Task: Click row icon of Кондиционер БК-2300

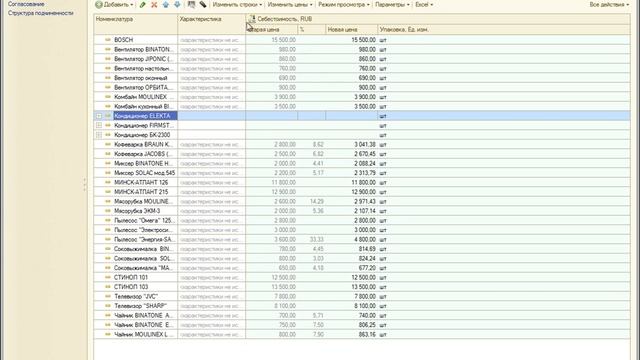Action: 108,135
